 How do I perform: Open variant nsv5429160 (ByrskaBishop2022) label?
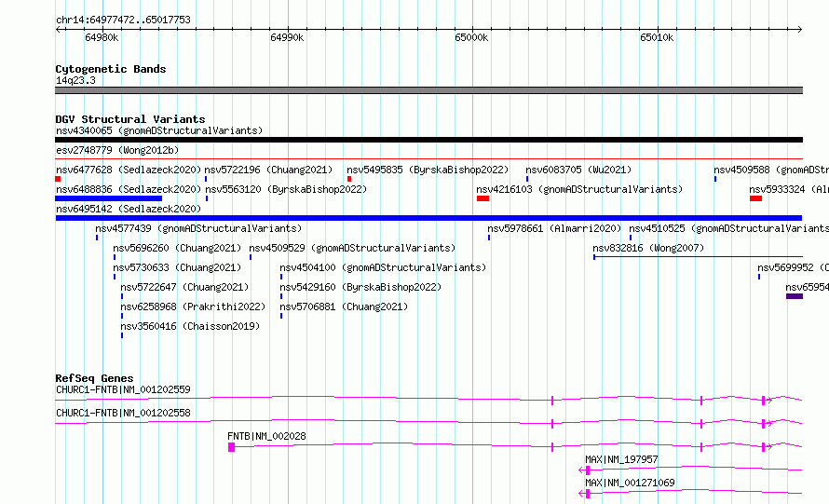pyautogui.click(x=360, y=287)
